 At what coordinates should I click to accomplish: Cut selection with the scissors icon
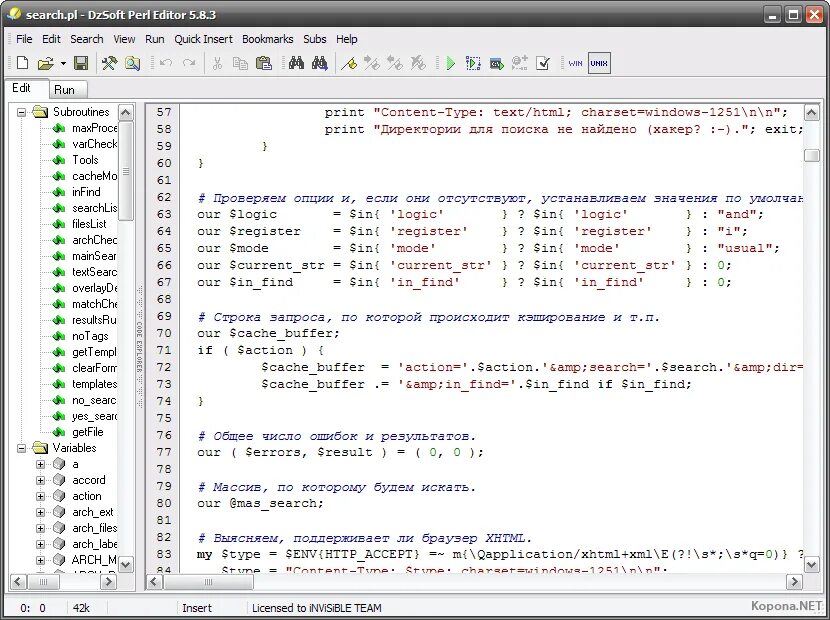pyautogui.click(x=217, y=64)
